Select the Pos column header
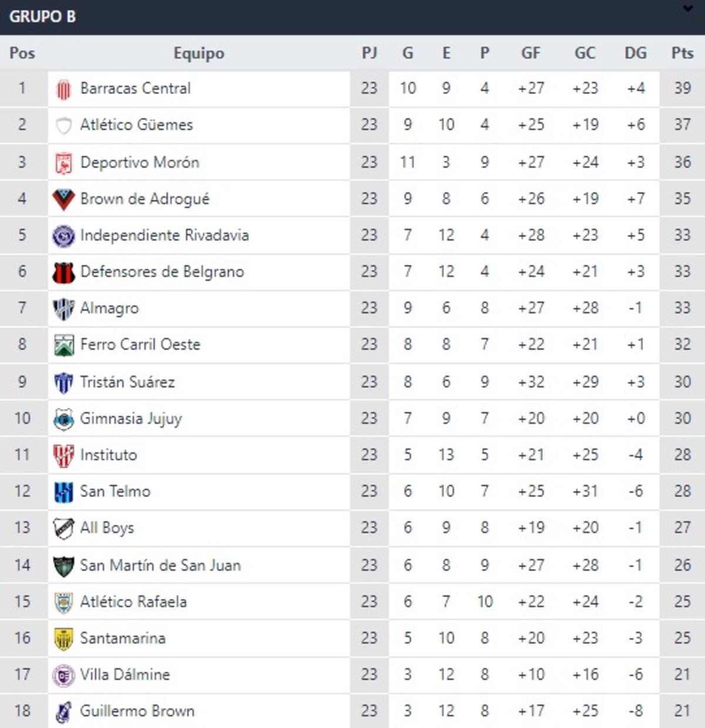The width and height of the screenshot is (705, 728). [21, 53]
